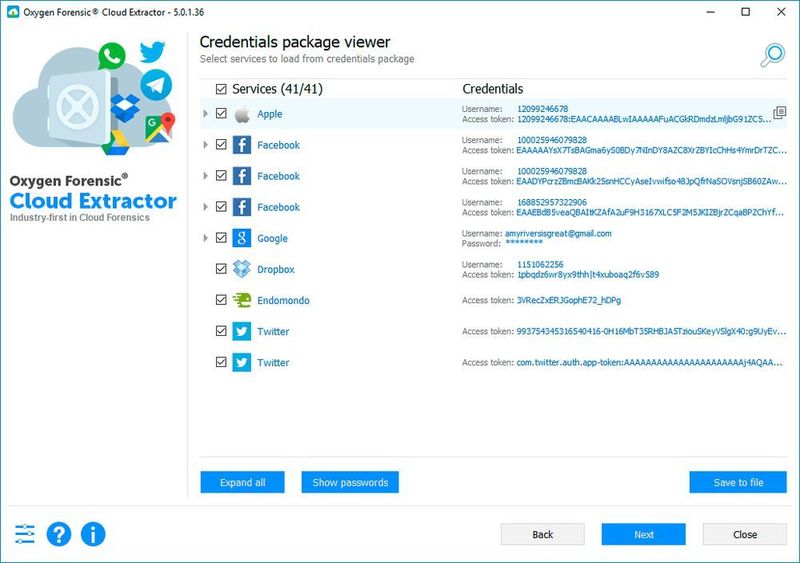800x563 pixels.
Task: Click the Endomondo service icon
Action: (242, 300)
